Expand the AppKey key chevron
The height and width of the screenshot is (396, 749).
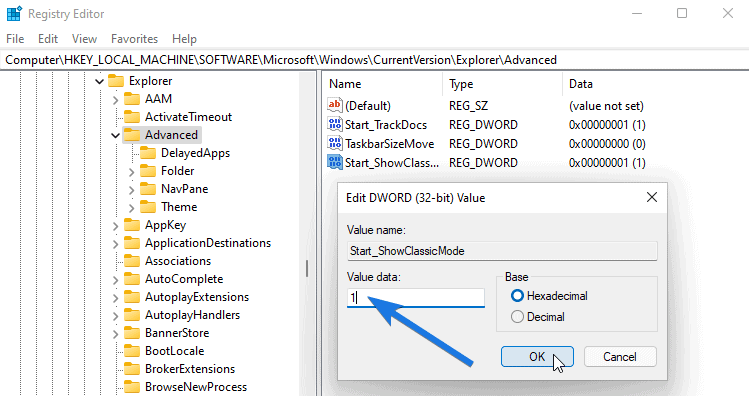(x=116, y=226)
